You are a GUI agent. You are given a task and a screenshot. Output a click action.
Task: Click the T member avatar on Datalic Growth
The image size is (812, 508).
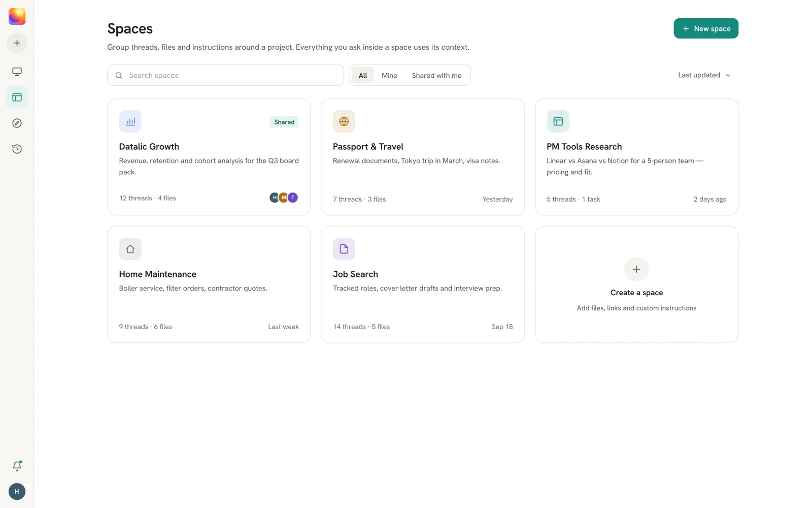pyautogui.click(x=293, y=198)
